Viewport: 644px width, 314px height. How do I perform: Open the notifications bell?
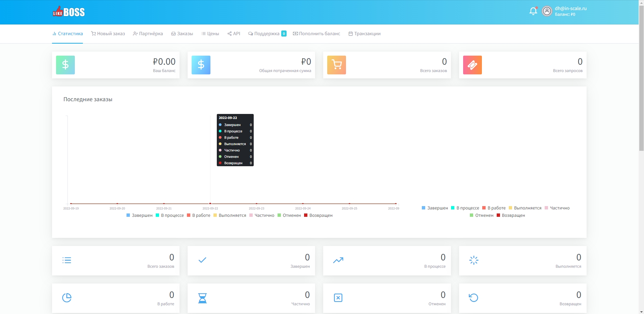pyautogui.click(x=533, y=11)
